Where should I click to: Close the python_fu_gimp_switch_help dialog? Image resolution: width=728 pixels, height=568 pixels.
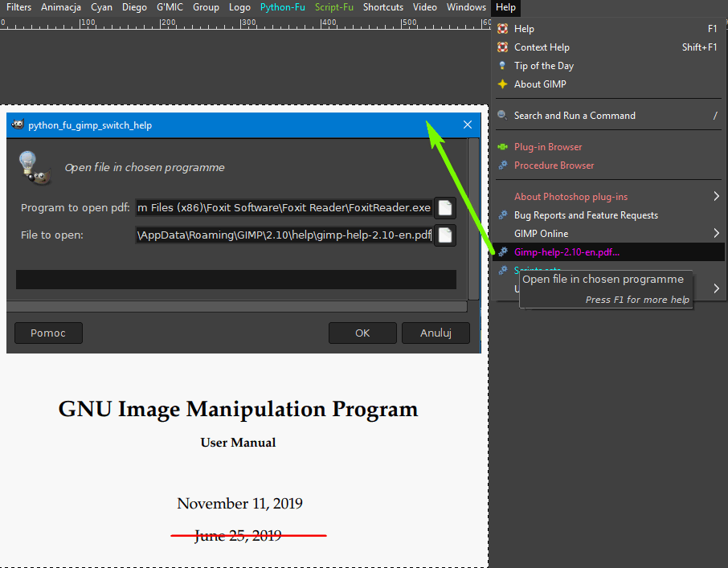click(468, 125)
